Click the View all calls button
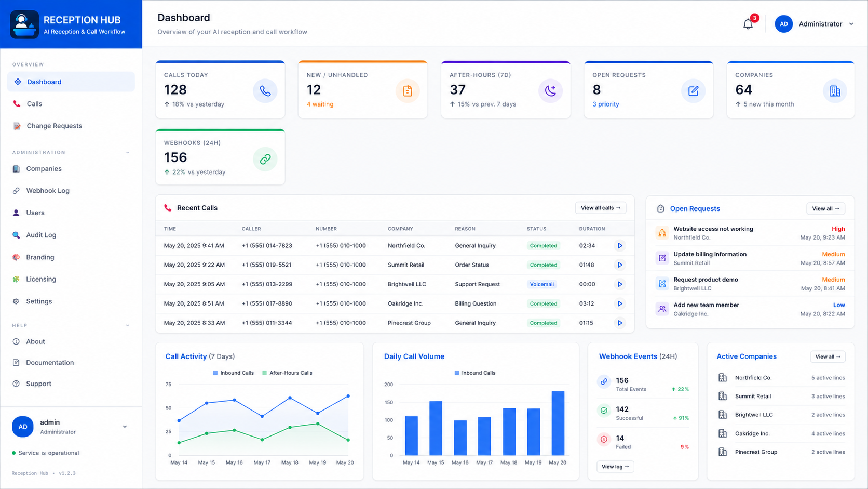868x489 pixels. (x=601, y=208)
